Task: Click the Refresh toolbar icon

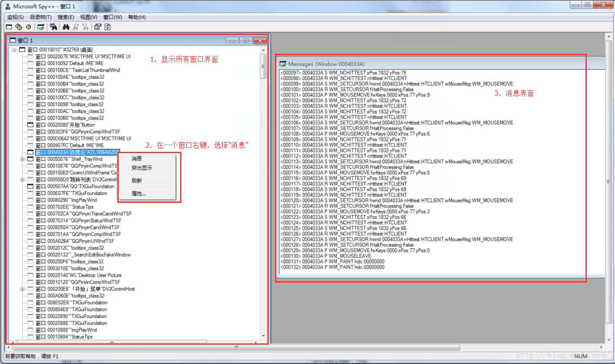Action: tap(108, 27)
